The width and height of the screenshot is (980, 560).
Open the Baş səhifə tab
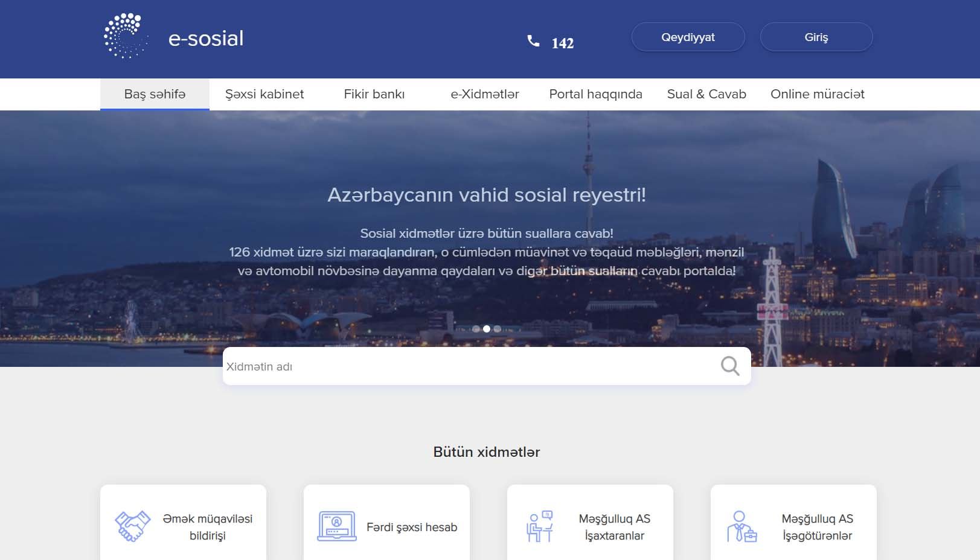[155, 94]
